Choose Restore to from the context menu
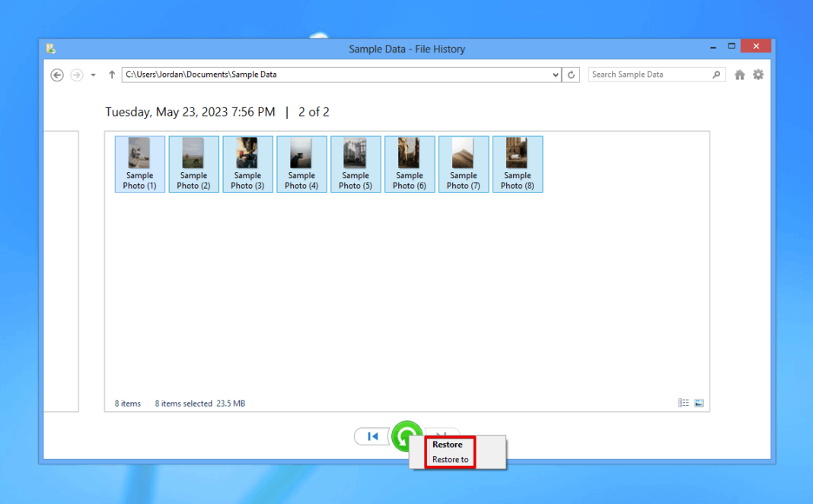The width and height of the screenshot is (813, 504). click(449, 459)
